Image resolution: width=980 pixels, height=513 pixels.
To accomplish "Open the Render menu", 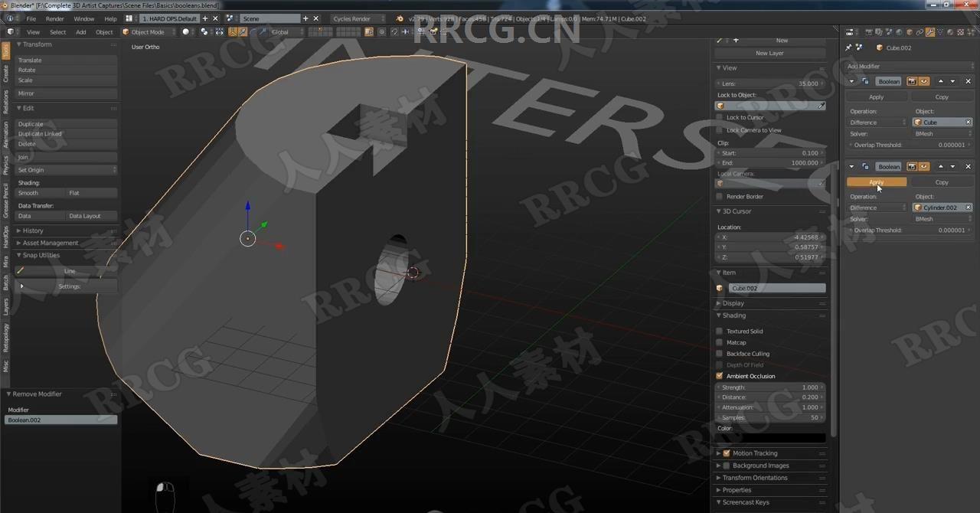I will point(55,18).
